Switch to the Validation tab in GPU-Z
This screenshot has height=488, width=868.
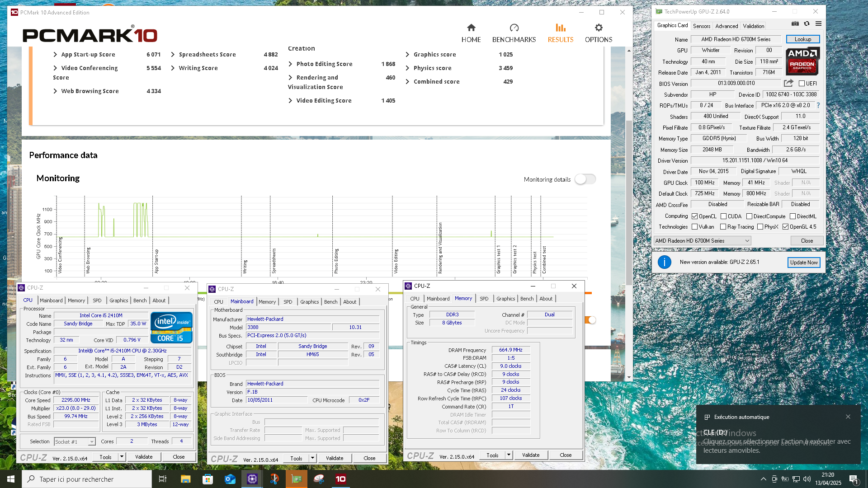point(754,26)
